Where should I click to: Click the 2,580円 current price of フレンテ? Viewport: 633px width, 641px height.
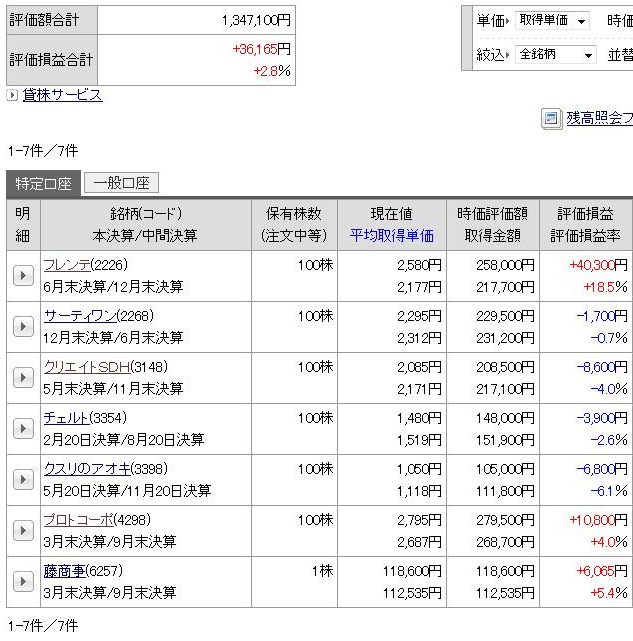click(x=420, y=265)
